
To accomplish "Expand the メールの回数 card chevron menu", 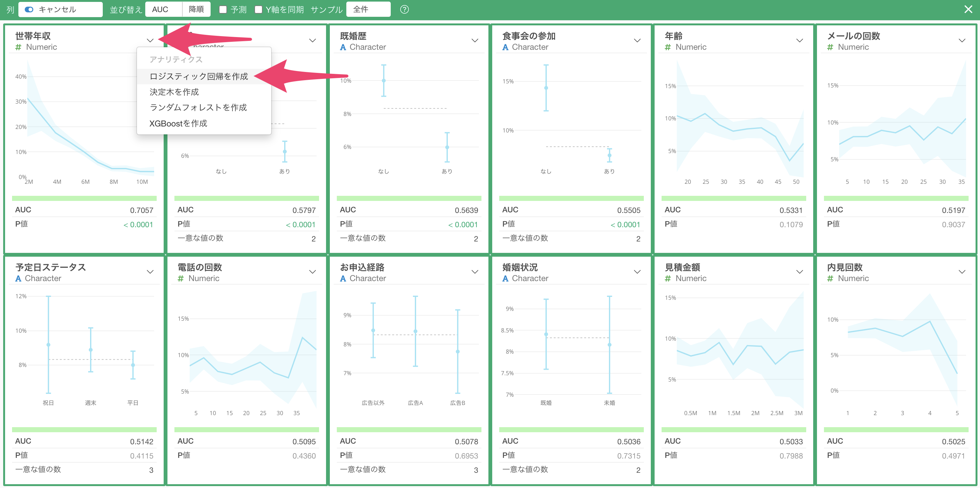I will click(x=962, y=40).
